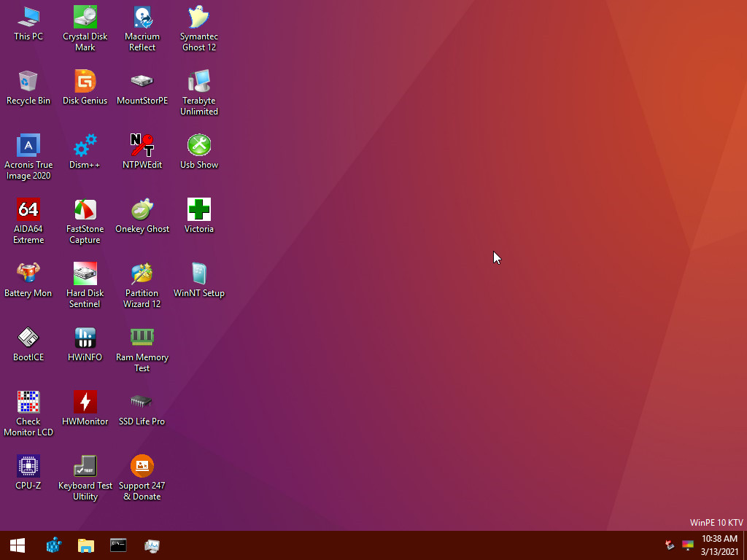Image resolution: width=747 pixels, height=560 pixels.
Task: Launch Check Monitor LCD
Action: (x=28, y=414)
